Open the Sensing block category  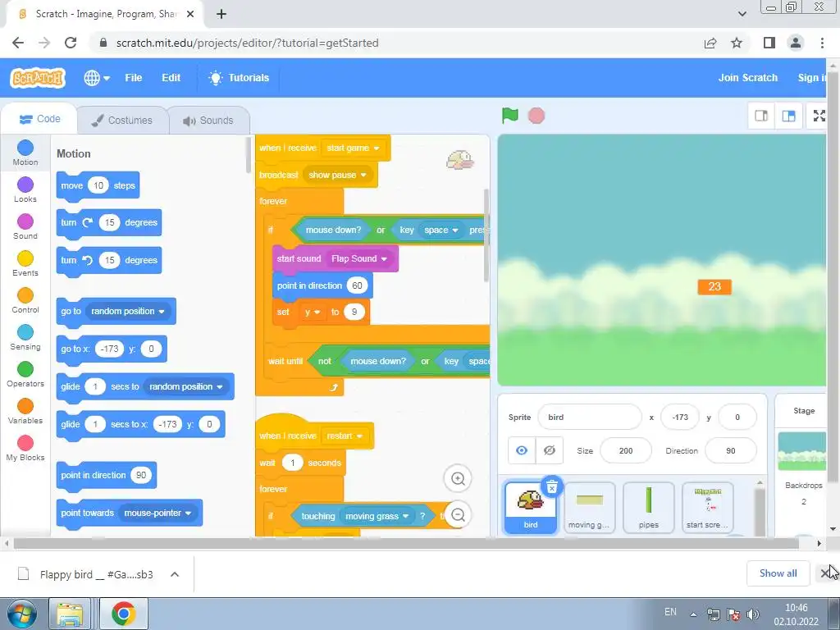coord(25,338)
